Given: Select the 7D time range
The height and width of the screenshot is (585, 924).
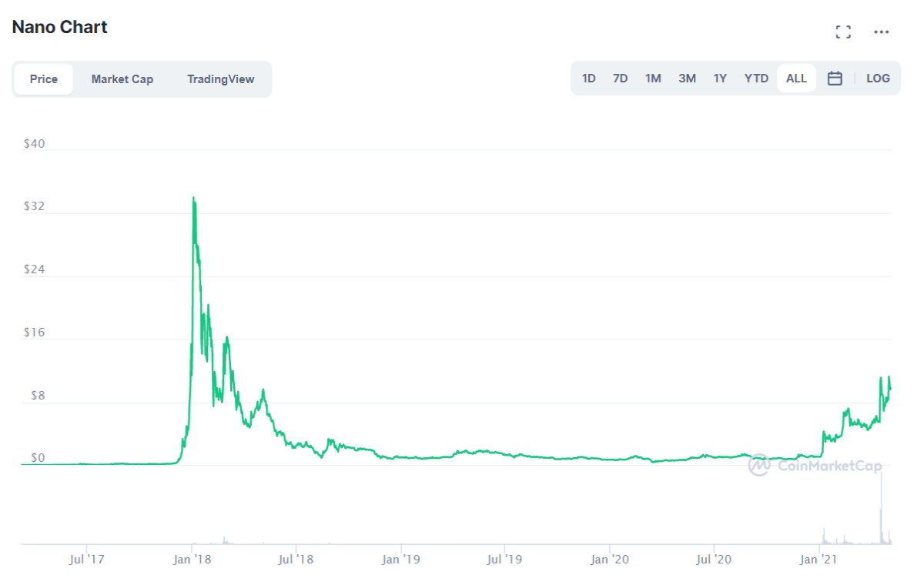Looking at the screenshot, I should tap(620, 79).
